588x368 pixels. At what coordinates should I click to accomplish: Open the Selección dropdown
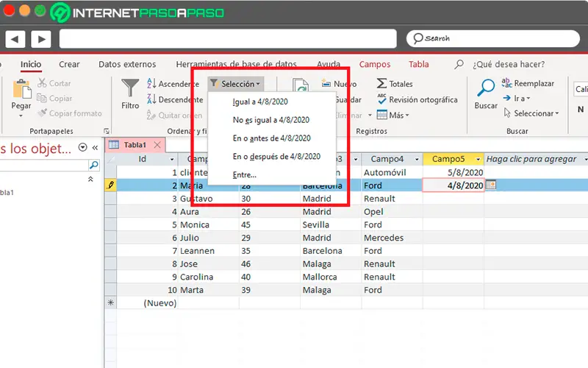(x=236, y=84)
